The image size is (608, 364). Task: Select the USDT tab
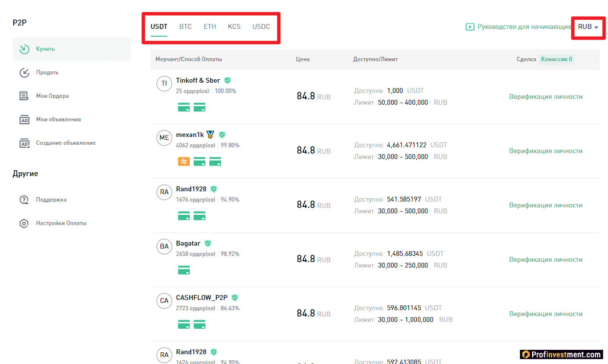coord(159,26)
